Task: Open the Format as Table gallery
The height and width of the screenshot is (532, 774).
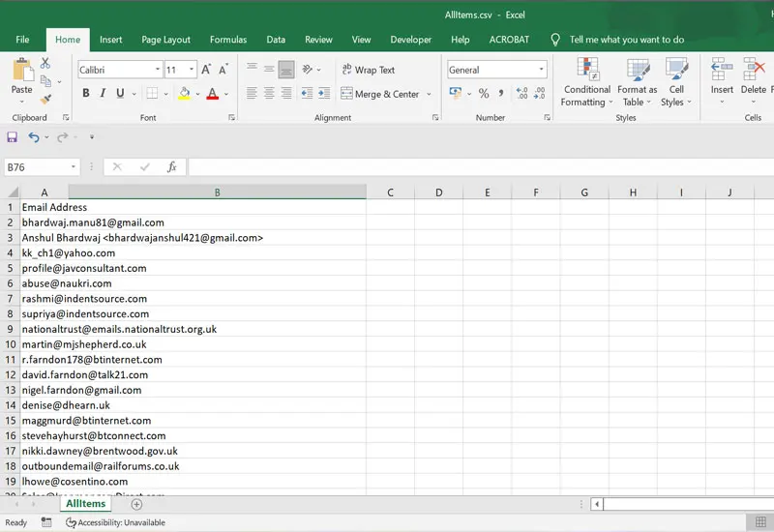Action: click(x=638, y=82)
